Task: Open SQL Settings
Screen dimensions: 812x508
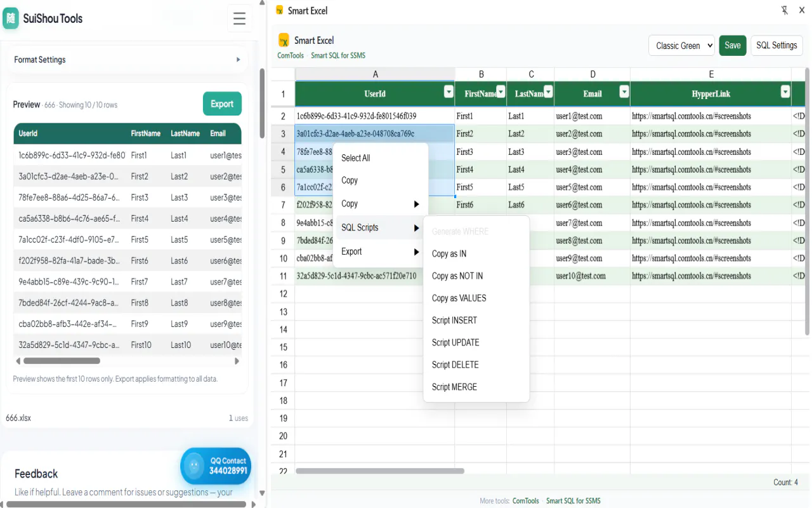Action: 776,45
